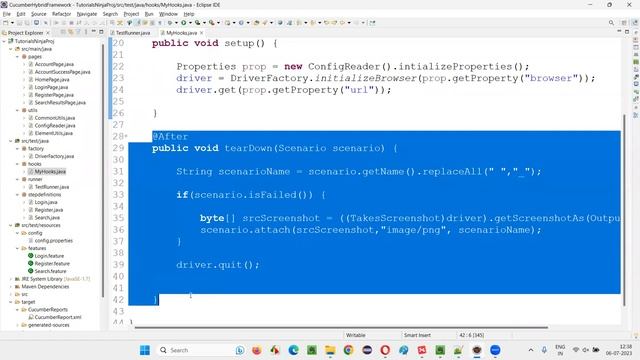
Task: Maximize the Project Explorer panel
Action: coord(101,32)
